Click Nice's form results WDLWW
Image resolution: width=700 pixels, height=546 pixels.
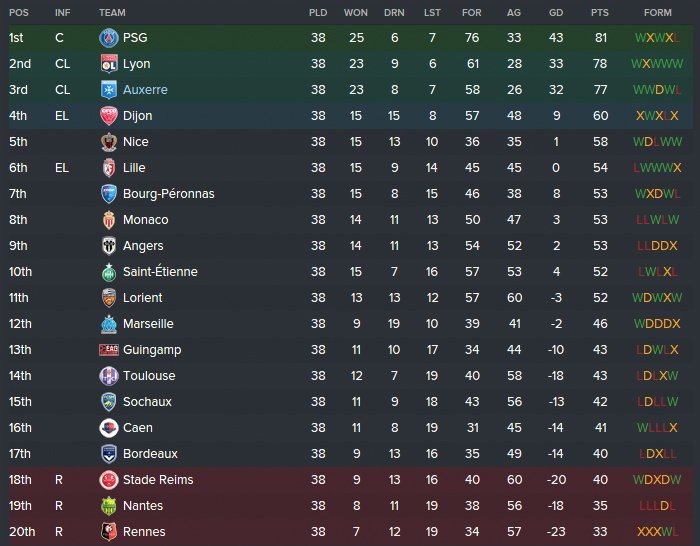(657, 142)
